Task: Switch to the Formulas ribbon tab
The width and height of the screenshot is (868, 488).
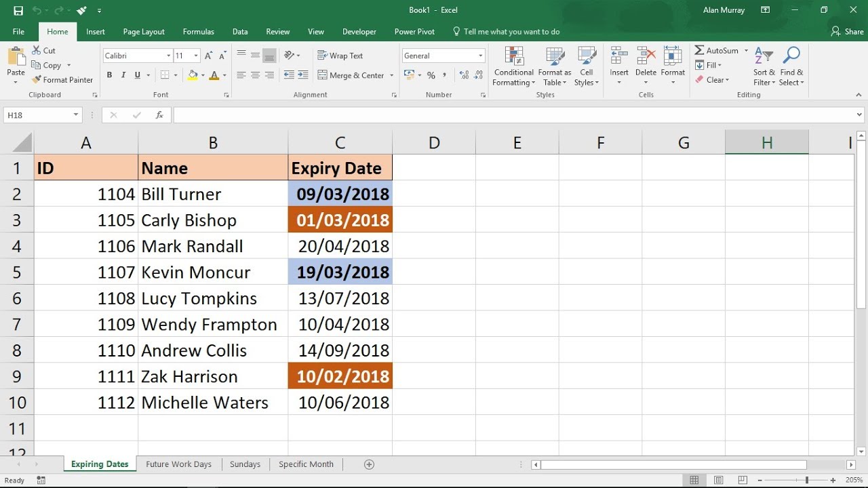Action: click(x=199, y=32)
